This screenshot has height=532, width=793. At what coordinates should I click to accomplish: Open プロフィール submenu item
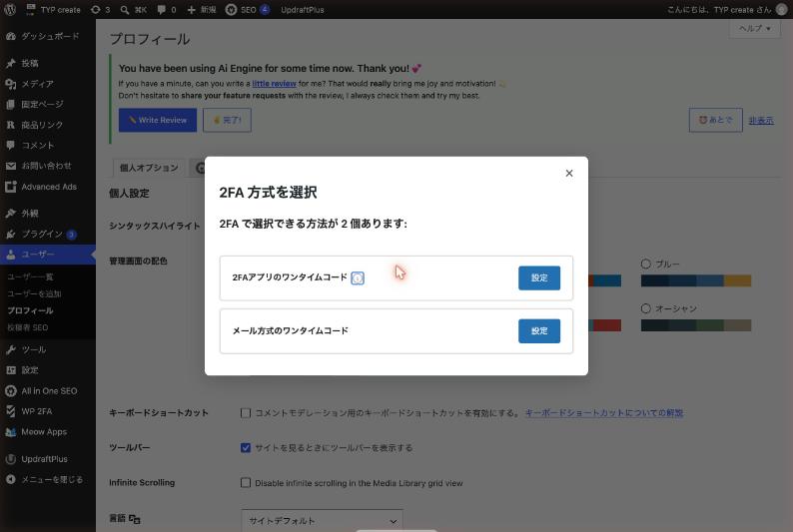[30, 310]
